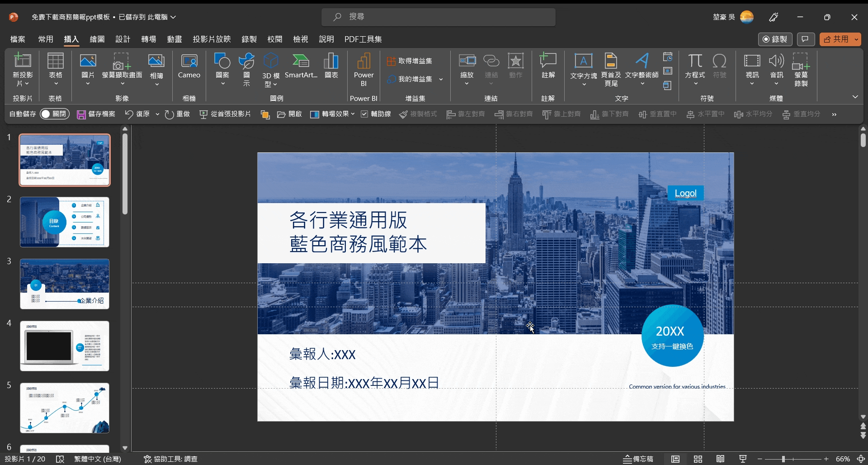Toggle 備忘稿 notes pane
Image resolution: width=868 pixels, height=465 pixels.
click(x=638, y=459)
